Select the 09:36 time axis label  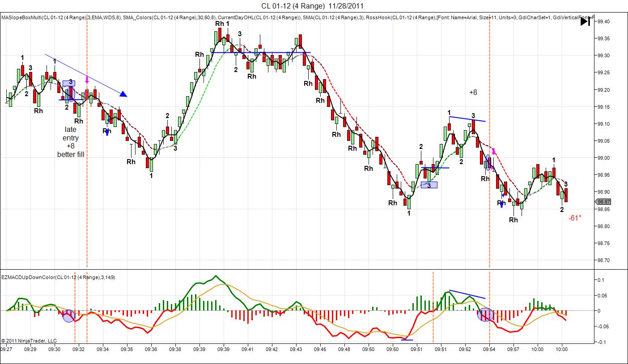point(151,349)
